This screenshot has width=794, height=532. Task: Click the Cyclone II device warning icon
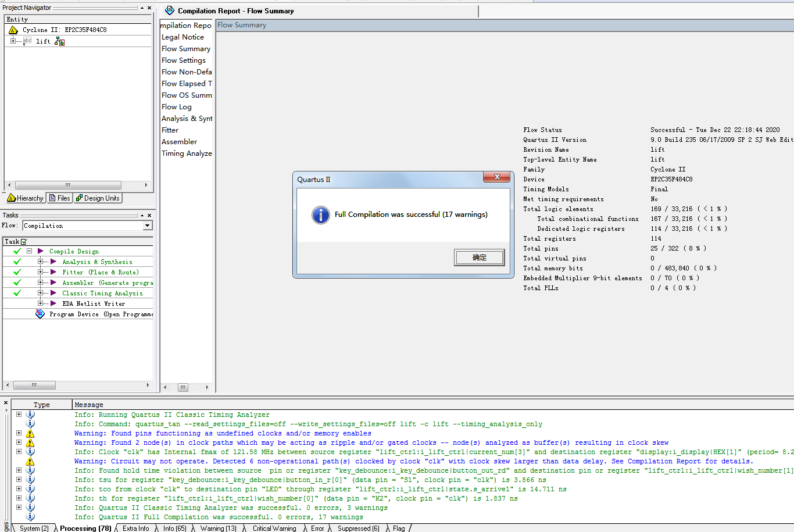click(13, 30)
